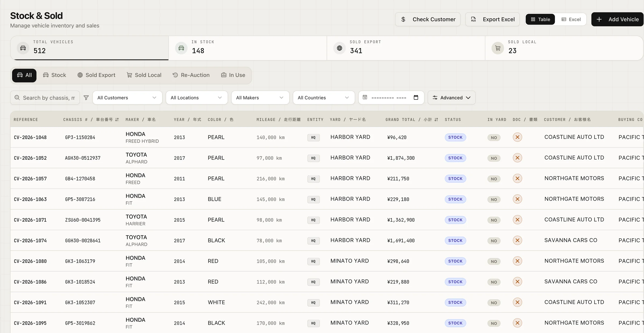Open the All Countries dropdown
644x333 pixels.
(324, 98)
